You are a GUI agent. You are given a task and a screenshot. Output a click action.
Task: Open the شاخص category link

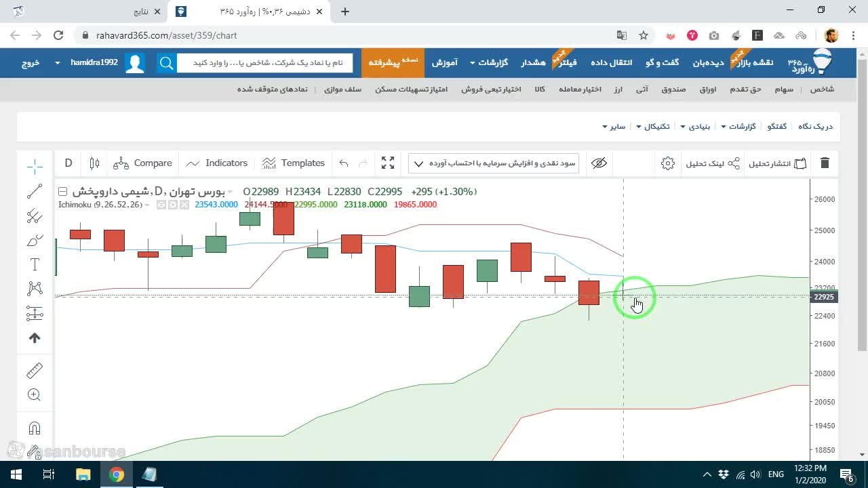pyautogui.click(x=822, y=89)
